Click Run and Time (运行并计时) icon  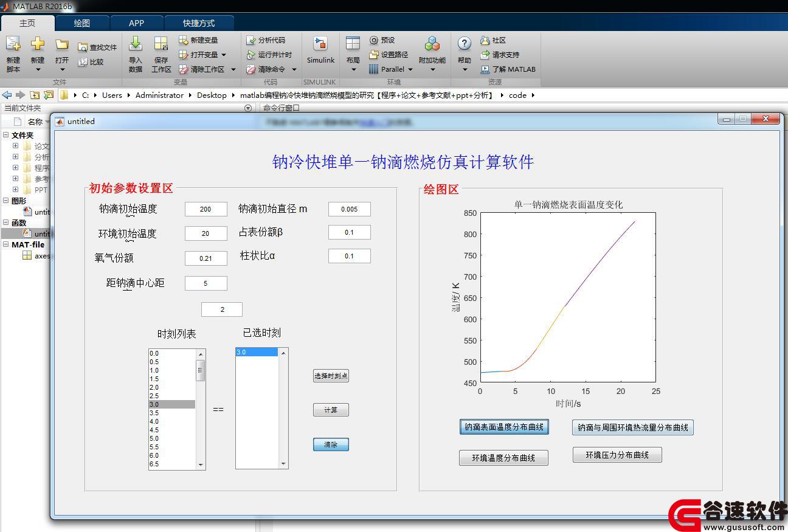pos(251,55)
